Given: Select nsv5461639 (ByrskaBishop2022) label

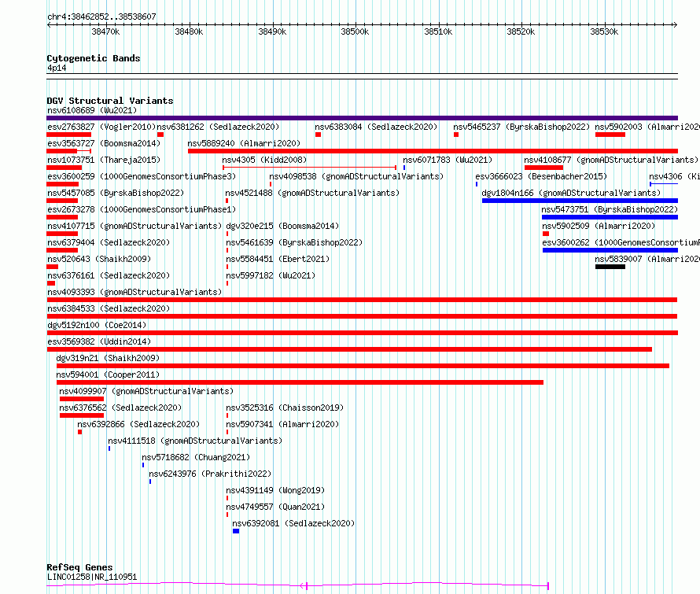Looking at the screenshot, I should [294, 242].
